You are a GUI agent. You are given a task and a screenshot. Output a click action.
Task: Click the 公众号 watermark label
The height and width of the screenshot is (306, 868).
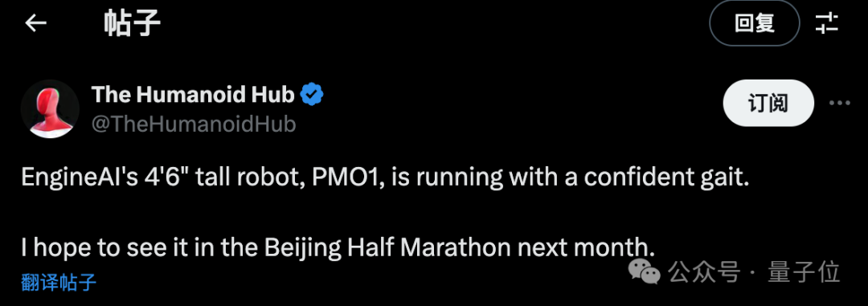[704, 272]
